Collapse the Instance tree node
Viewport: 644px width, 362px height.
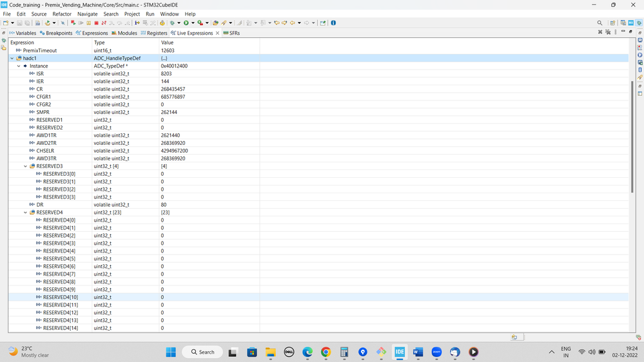click(x=19, y=66)
